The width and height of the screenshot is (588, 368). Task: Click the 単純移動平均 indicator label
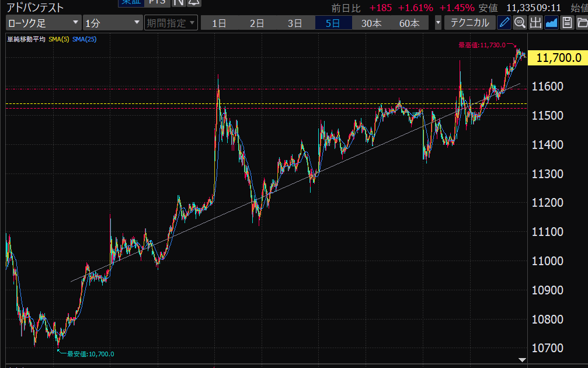click(x=26, y=39)
